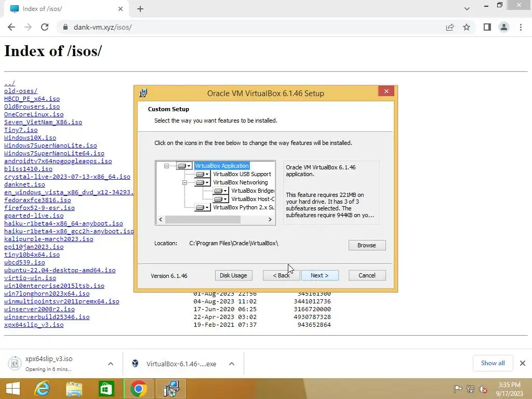Image resolution: width=532 pixels, height=399 pixels.
Task: Open the parent directory ../ link
Action: click(x=9, y=83)
